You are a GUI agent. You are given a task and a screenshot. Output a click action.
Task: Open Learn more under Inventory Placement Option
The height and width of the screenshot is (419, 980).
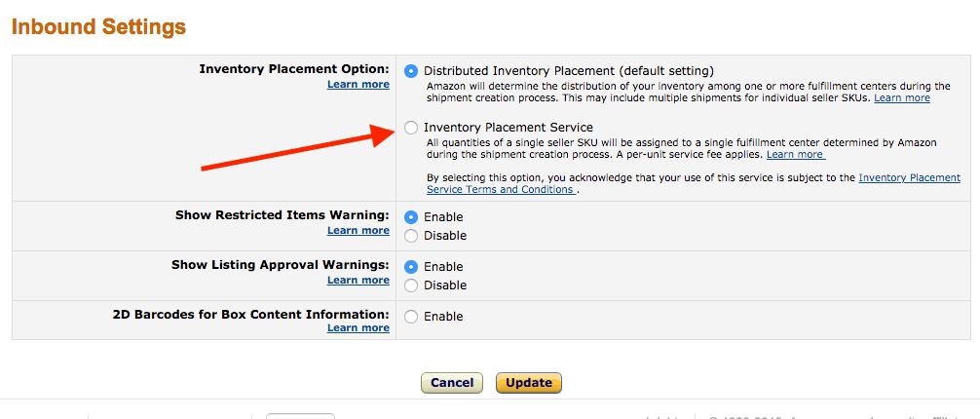358,84
